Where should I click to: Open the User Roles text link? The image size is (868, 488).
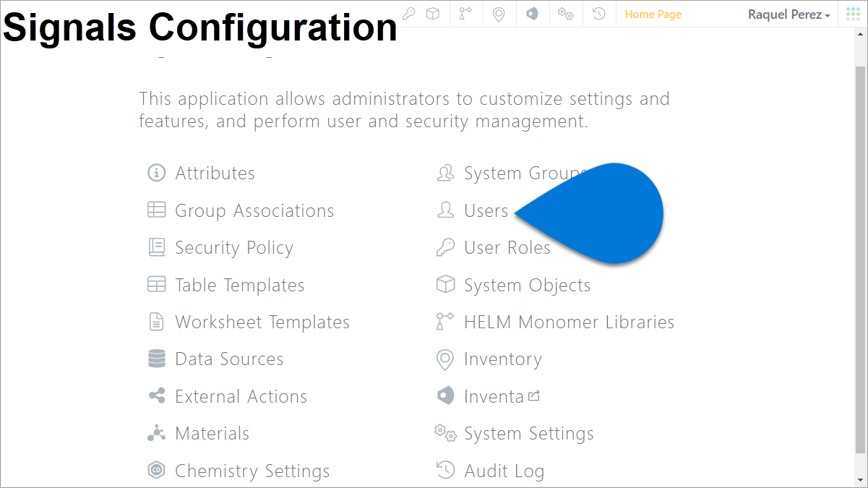[x=507, y=248]
